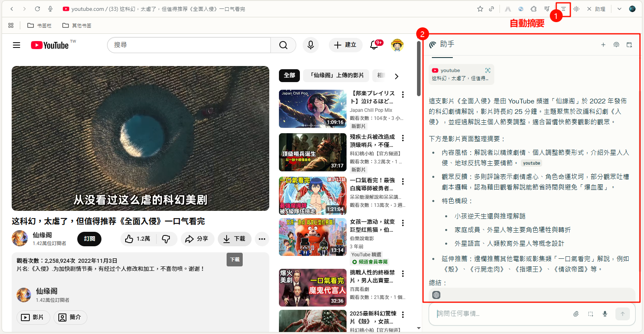Click the 分享 share button
Screen dimensions: 644x334
click(x=197, y=239)
